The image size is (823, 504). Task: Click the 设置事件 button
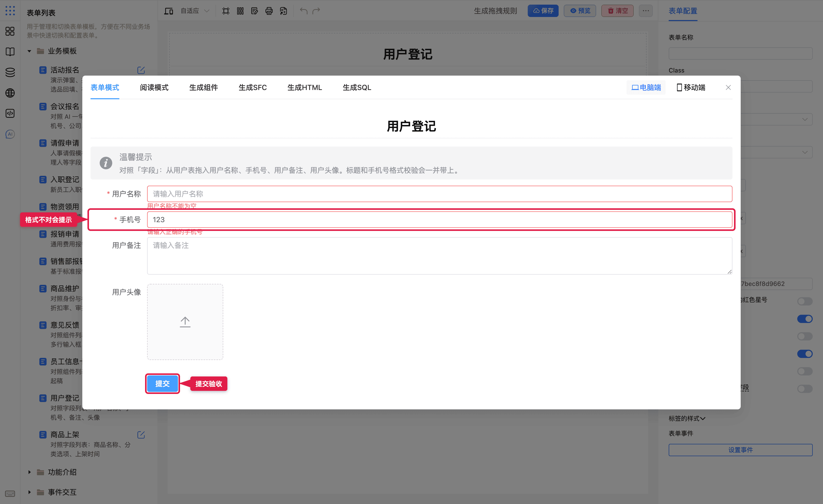740,450
